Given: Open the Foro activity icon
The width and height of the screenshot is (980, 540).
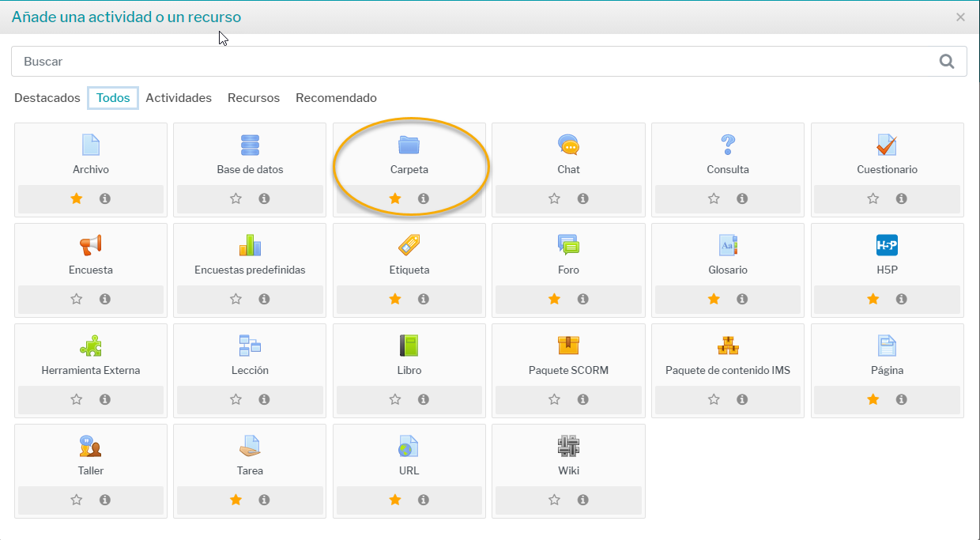Looking at the screenshot, I should click(x=568, y=245).
